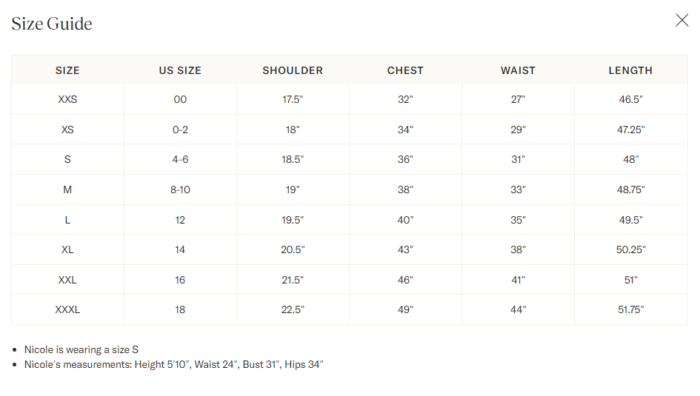Click the SIZE column header

pyautogui.click(x=67, y=71)
